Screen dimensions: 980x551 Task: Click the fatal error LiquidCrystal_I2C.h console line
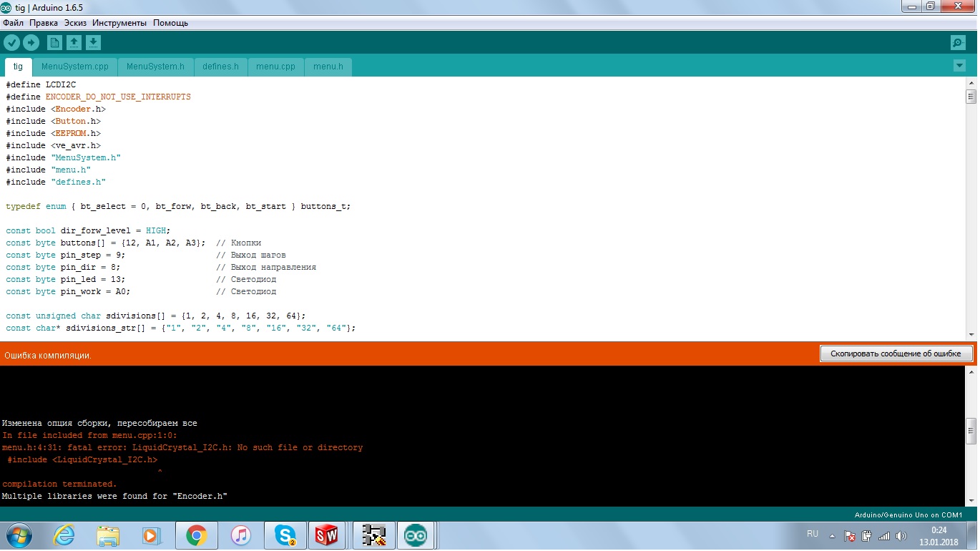point(182,447)
